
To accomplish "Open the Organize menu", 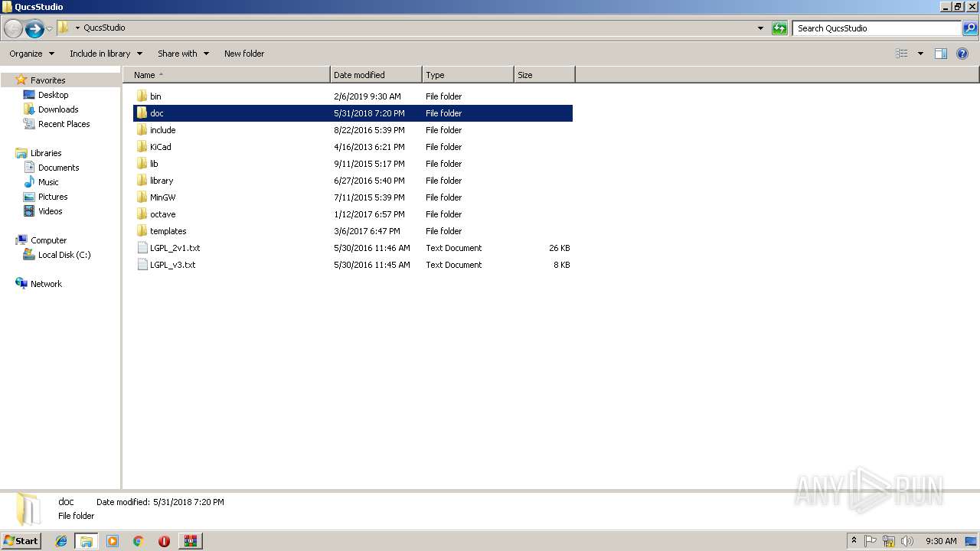I will click(x=32, y=54).
